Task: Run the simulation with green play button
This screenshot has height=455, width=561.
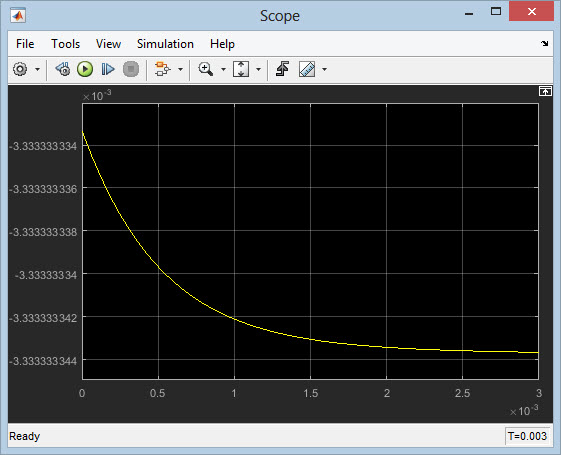Action: [x=85, y=69]
